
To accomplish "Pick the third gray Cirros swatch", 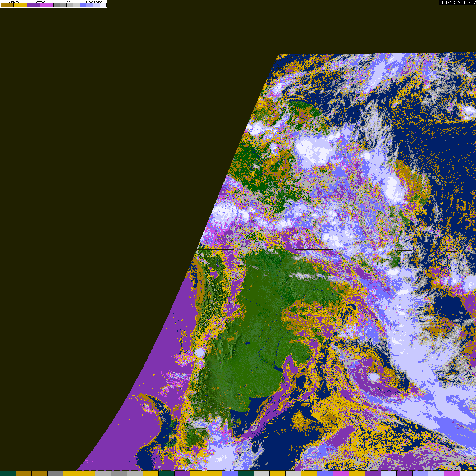I will click(70, 6).
